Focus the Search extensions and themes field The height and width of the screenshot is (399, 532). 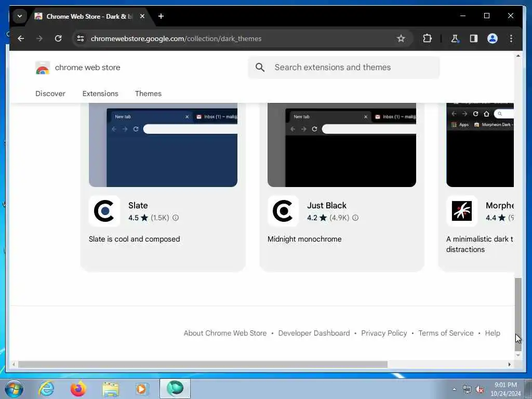tap(344, 68)
